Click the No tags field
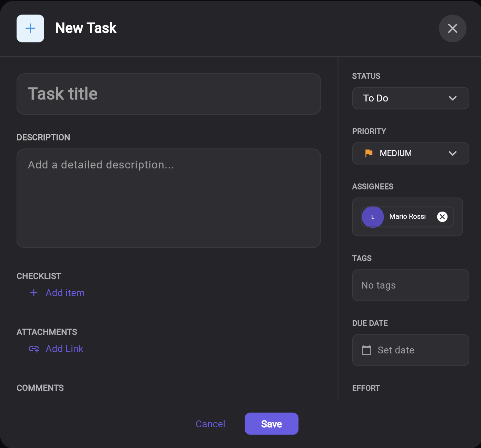Image resolution: width=481 pixels, height=448 pixels. pos(410,285)
